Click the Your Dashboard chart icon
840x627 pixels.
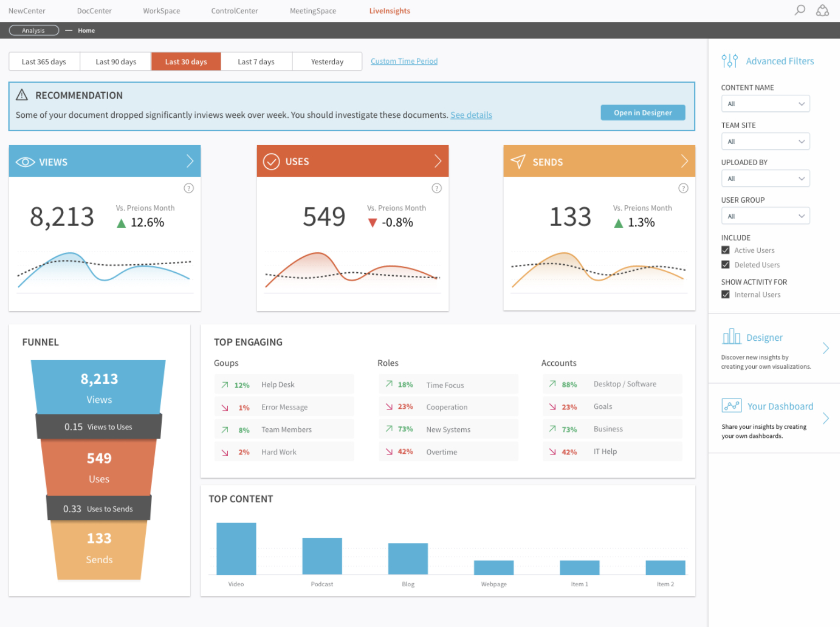(731, 406)
